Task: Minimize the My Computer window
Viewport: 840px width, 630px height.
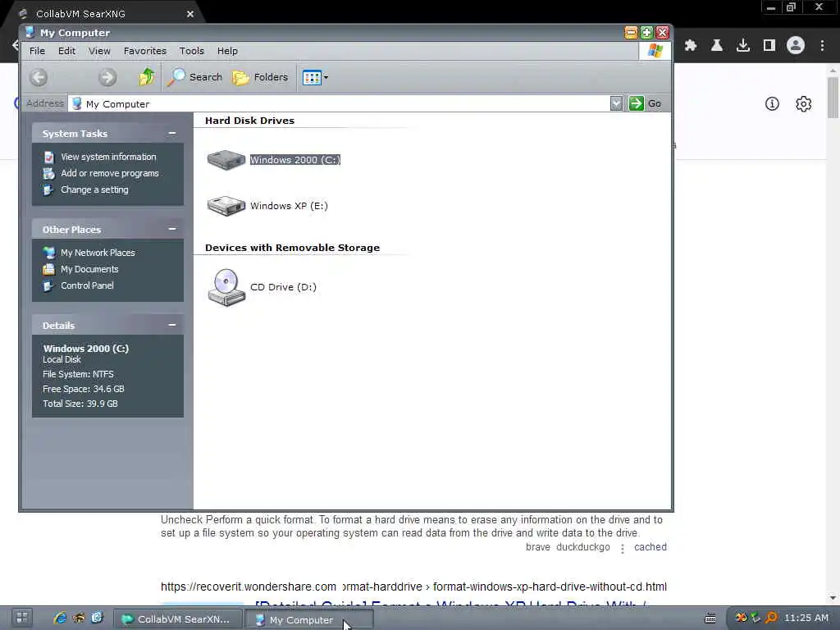Action: pos(631,33)
